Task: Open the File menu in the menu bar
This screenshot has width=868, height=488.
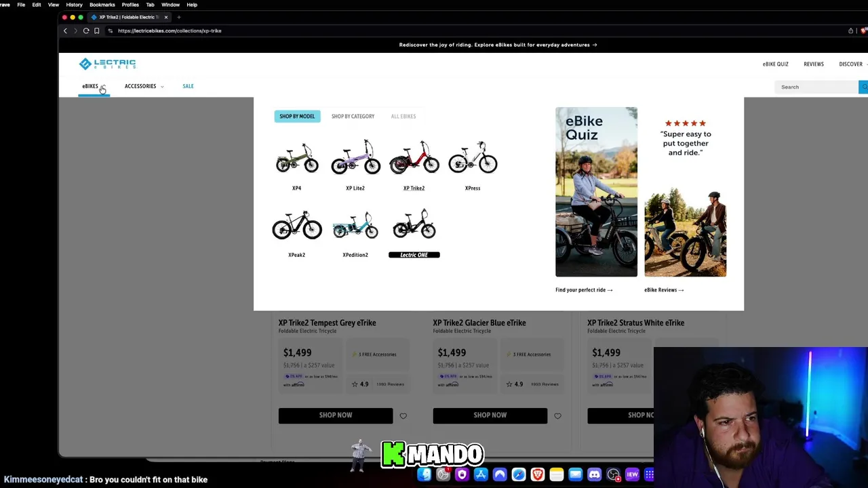Action: click(x=21, y=5)
